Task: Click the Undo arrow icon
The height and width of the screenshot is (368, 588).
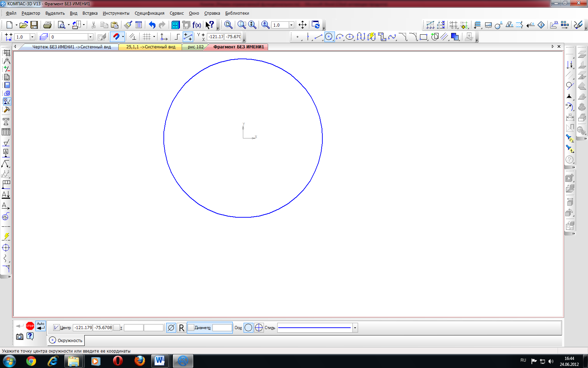Action: point(152,25)
